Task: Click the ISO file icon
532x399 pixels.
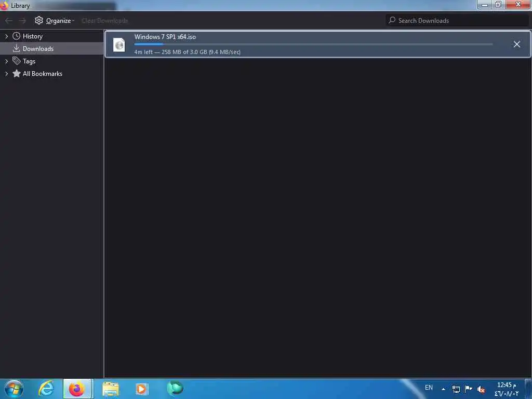Action: 119,45
